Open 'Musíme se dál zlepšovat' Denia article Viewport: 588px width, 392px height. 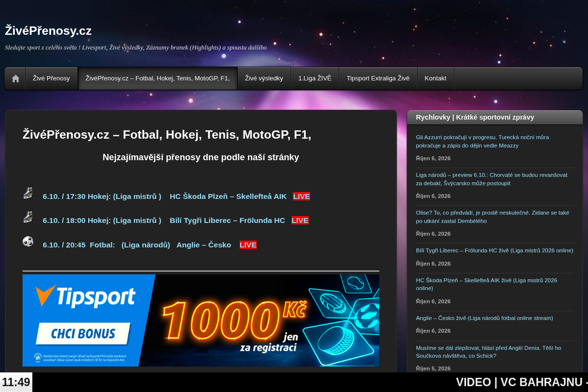pyautogui.click(x=489, y=352)
